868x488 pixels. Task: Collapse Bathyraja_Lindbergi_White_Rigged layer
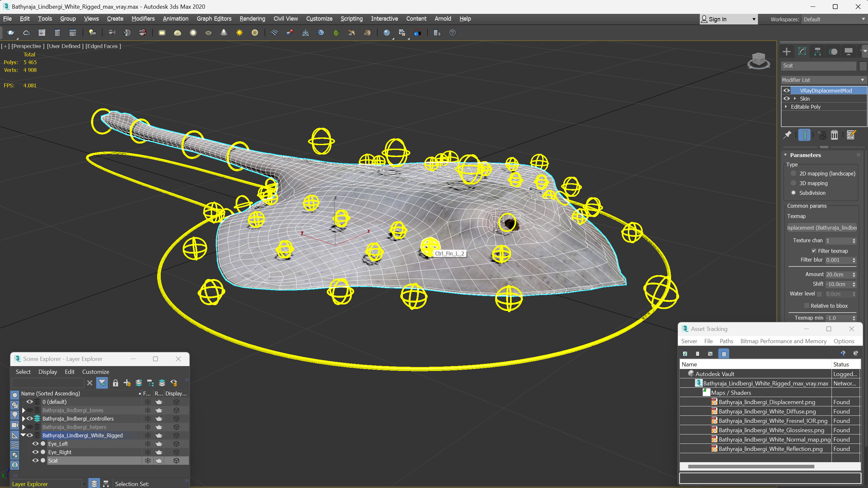click(23, 435)
